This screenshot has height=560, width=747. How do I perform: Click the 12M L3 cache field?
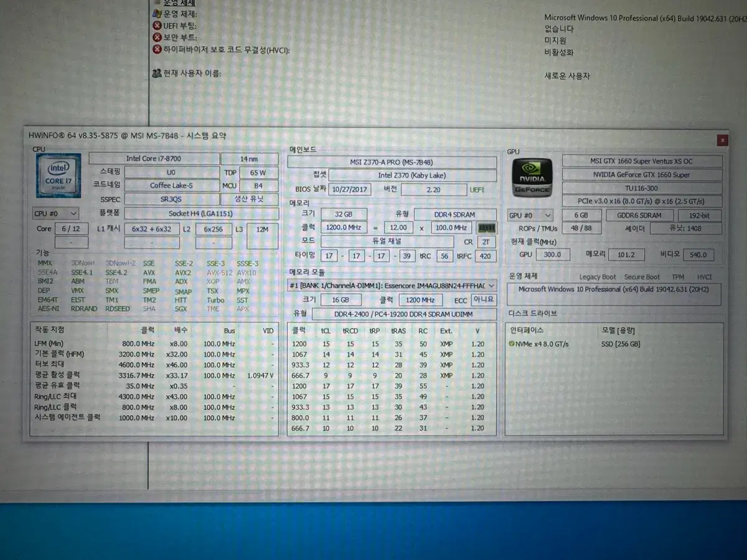[x=262, y=229]
